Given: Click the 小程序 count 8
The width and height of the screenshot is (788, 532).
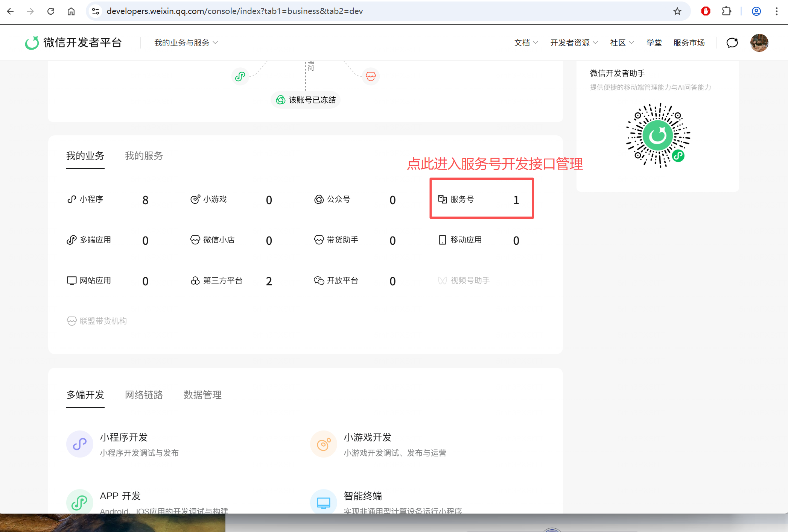Looking at the screenshot, I should [x=145, y=200].
